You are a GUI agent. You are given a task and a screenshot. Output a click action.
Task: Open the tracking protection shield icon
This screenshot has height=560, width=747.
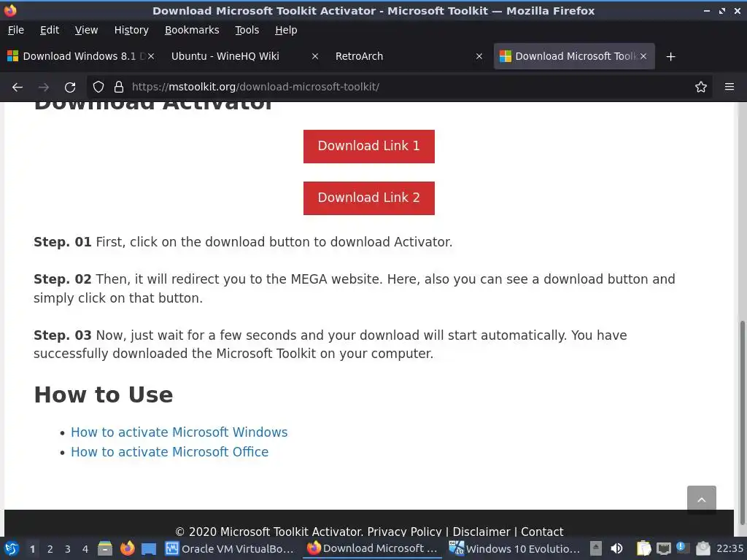(98, 87)
